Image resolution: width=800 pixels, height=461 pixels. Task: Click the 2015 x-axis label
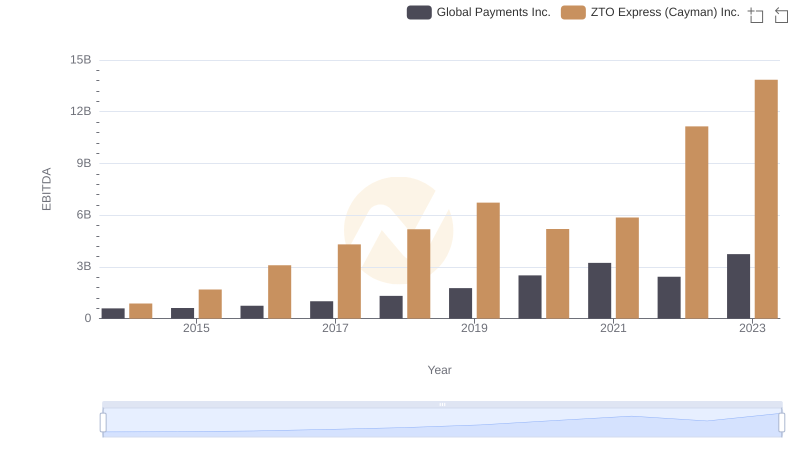[196, 328]
